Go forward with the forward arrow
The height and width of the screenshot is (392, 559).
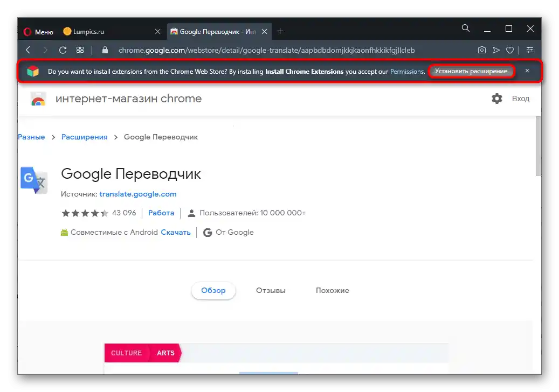(45, 50)
